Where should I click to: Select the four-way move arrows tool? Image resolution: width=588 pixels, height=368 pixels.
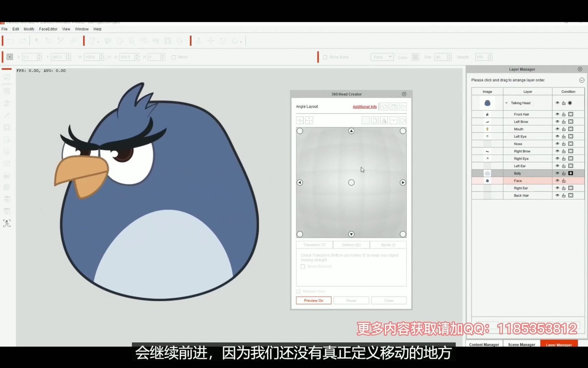(x=211, y=41)
